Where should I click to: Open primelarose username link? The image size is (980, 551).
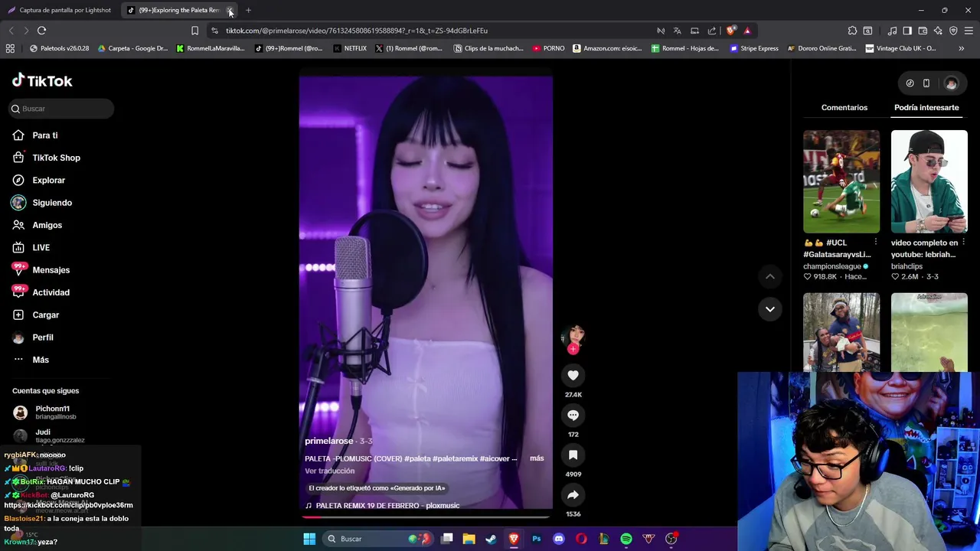[329, 441]
